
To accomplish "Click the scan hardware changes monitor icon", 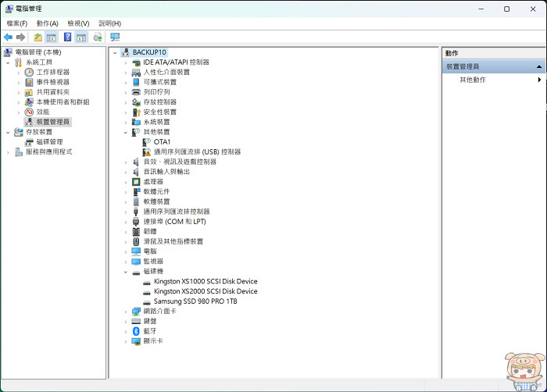I will 115,37.
